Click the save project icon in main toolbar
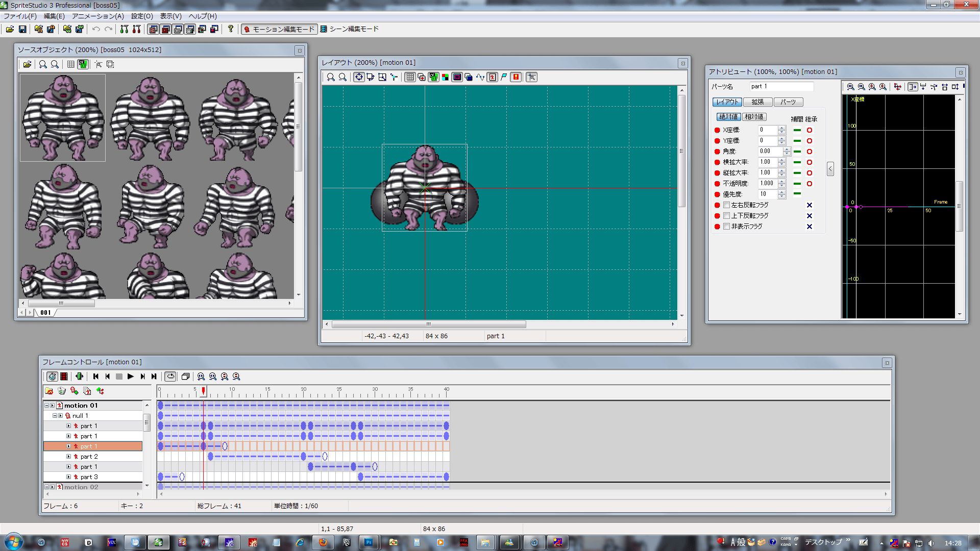This screenshot has height=551, width=980. point(22,29)
